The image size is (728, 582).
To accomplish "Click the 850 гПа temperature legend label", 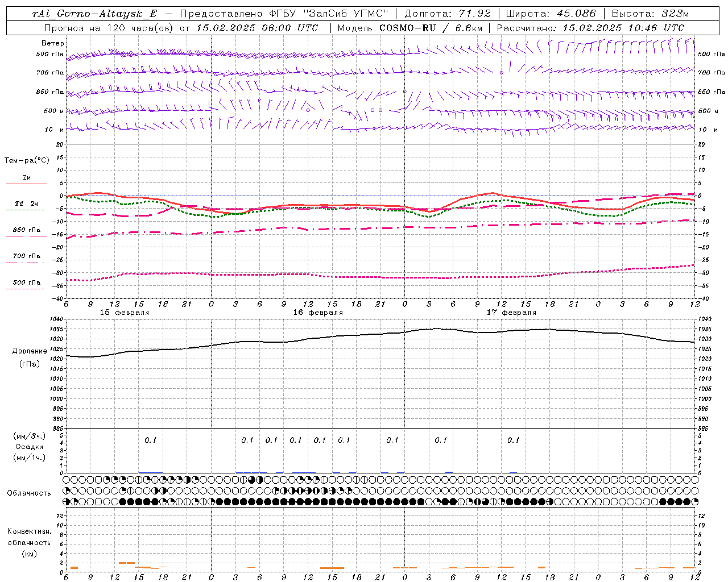I will [26, 230].
